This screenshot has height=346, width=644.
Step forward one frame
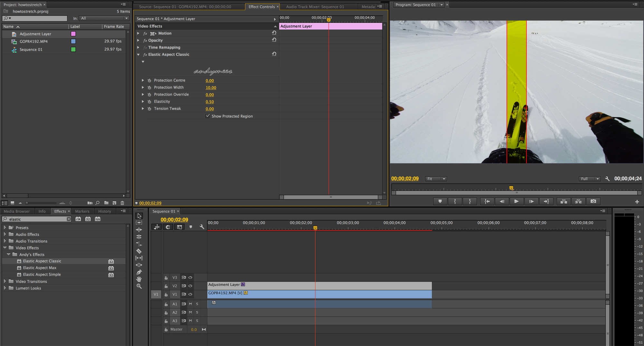click(x=531, y=201)
